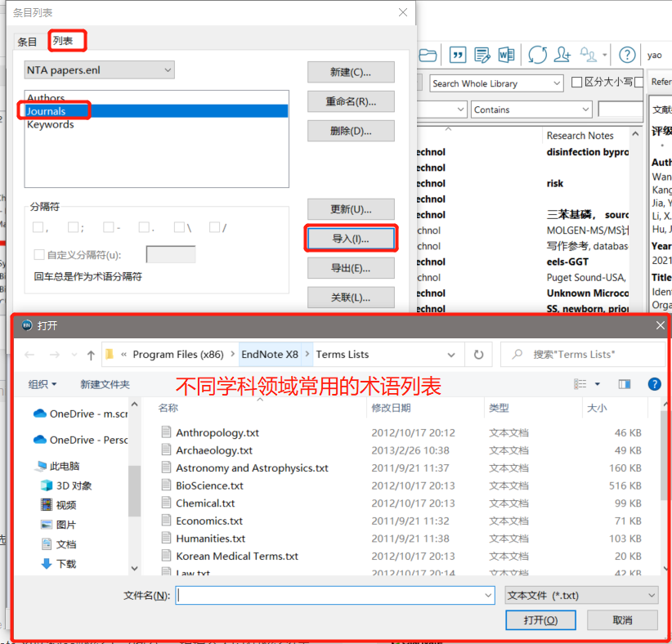Open Edit and Manage Citations icon
This screenshot has width=672, height=644.
point(483,54)
